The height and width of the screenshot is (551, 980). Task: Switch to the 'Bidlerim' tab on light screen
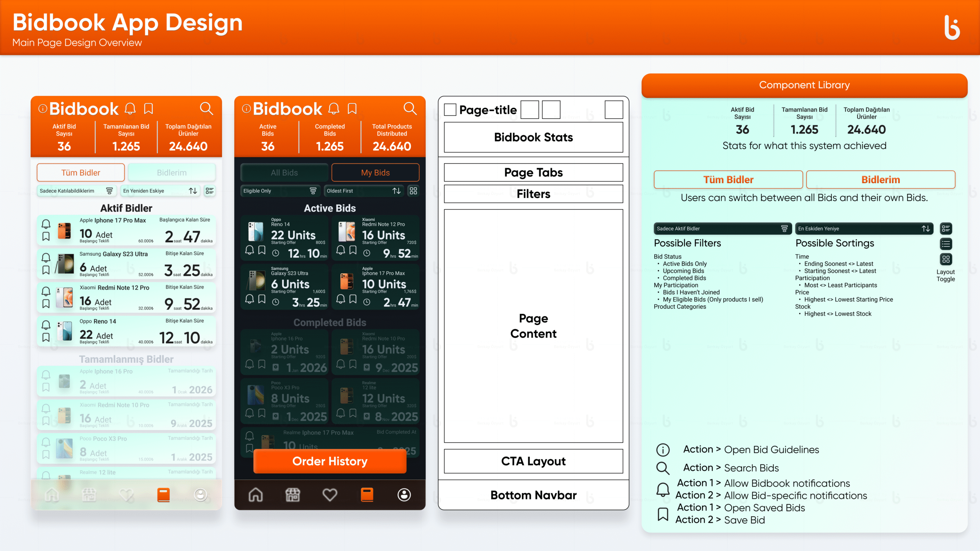(x=171, y=172)
